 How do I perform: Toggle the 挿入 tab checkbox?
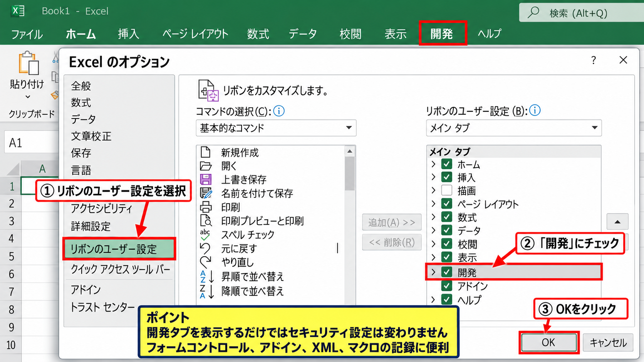(x=447, y=177)
